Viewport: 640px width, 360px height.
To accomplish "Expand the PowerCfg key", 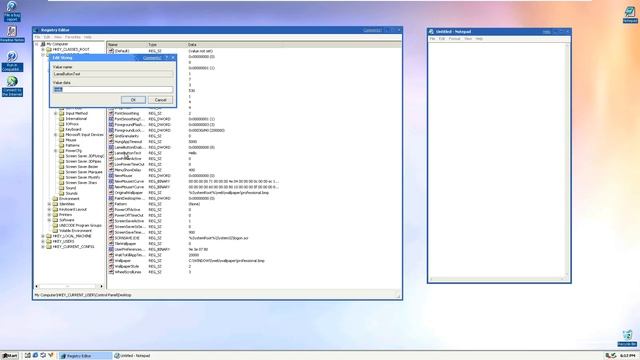I will click(56, 151).
